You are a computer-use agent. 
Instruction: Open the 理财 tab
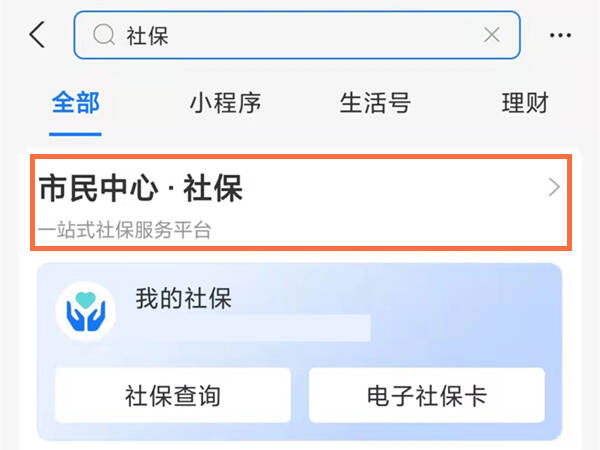525,103
